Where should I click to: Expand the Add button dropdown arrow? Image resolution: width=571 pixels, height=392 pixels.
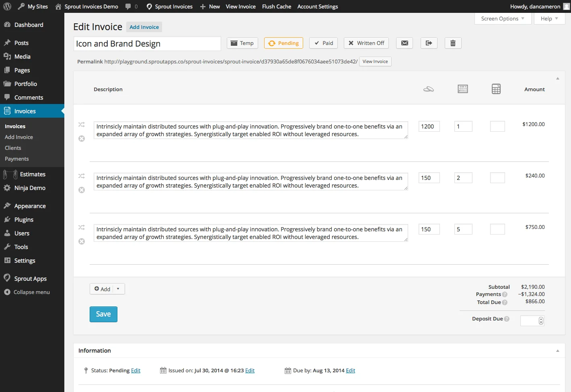point(118,289)
